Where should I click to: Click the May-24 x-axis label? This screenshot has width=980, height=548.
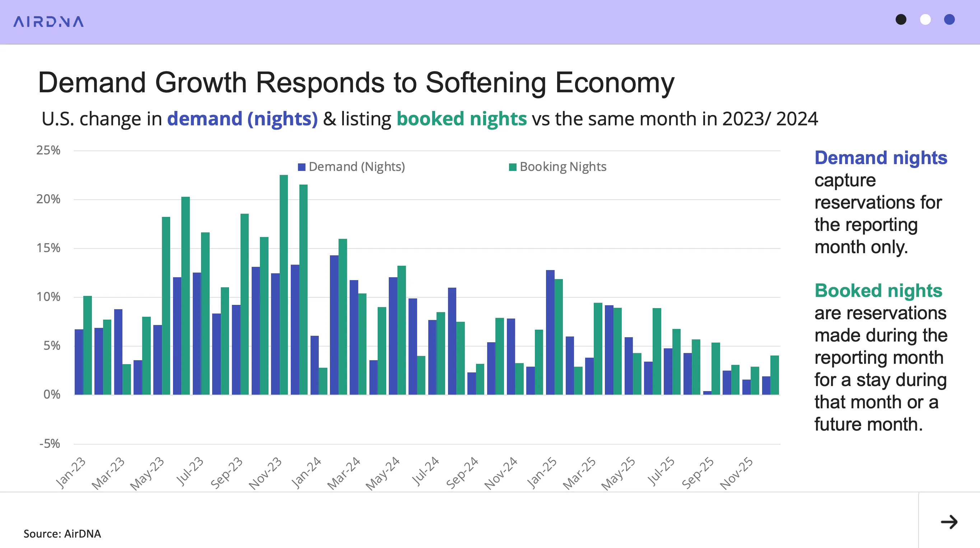[383, 473]
